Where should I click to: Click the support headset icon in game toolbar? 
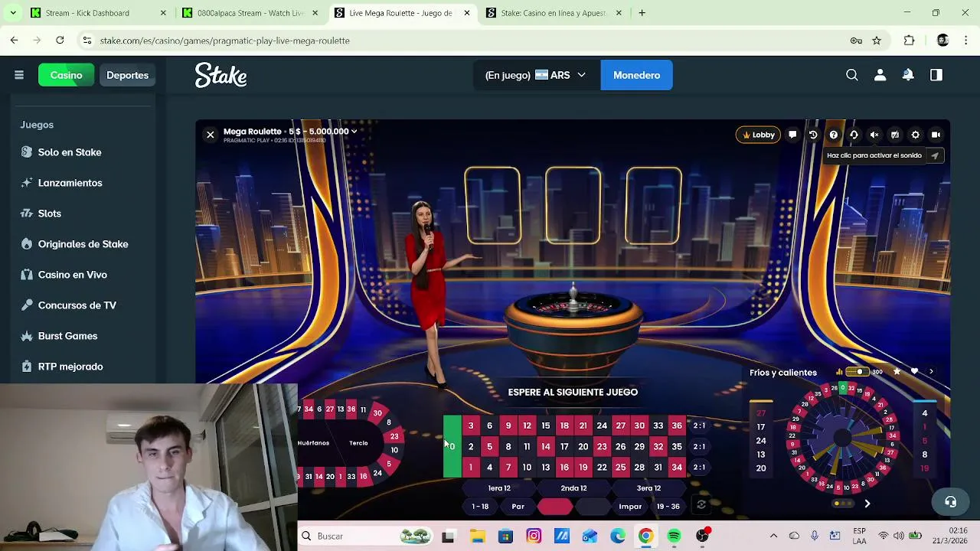click(854, 135)
